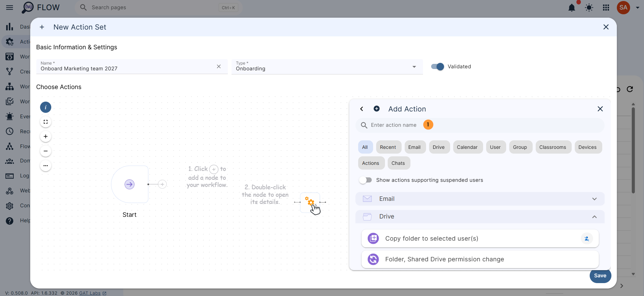Expand the account dropdown arrow beside avatar

(637, 7)
